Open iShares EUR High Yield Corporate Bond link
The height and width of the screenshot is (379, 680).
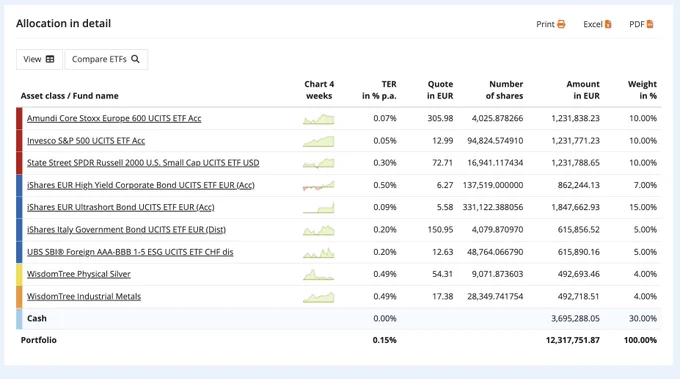point(141,186)
